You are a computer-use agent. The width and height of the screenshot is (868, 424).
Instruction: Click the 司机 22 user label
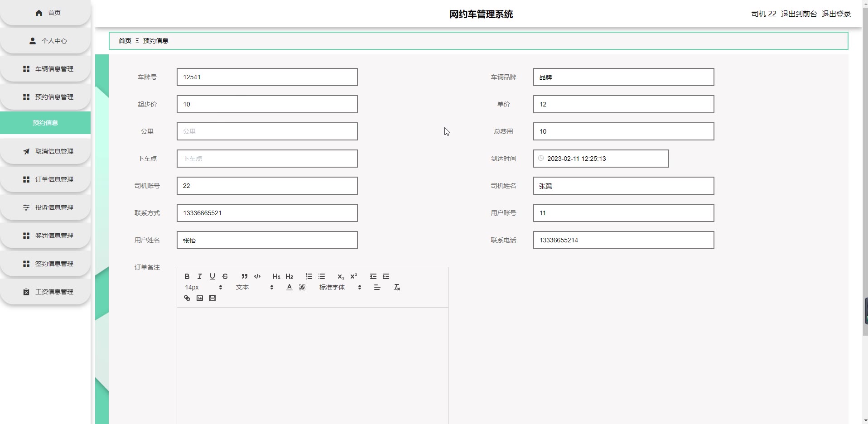[x=763, y=14]
